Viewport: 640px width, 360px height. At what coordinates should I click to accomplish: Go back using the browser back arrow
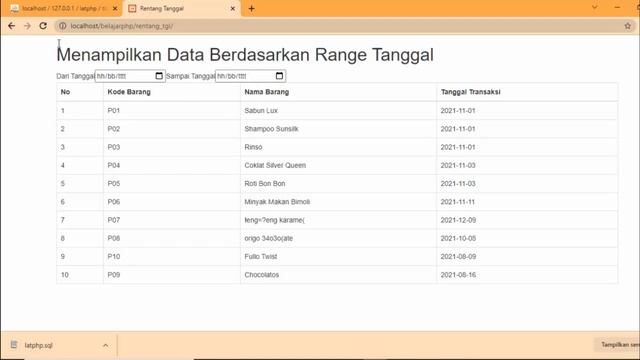pyautogui.click(x=11, y=26)
